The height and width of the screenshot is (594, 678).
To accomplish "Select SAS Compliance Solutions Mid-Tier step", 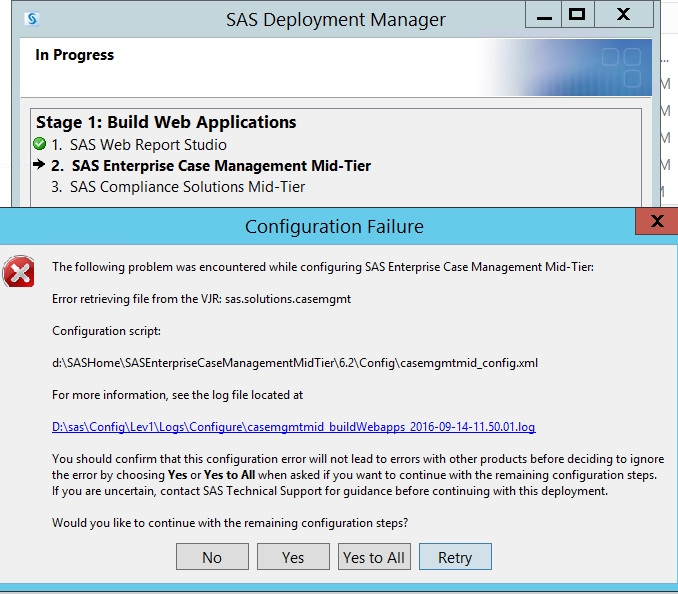I will [x=187, y=187].
